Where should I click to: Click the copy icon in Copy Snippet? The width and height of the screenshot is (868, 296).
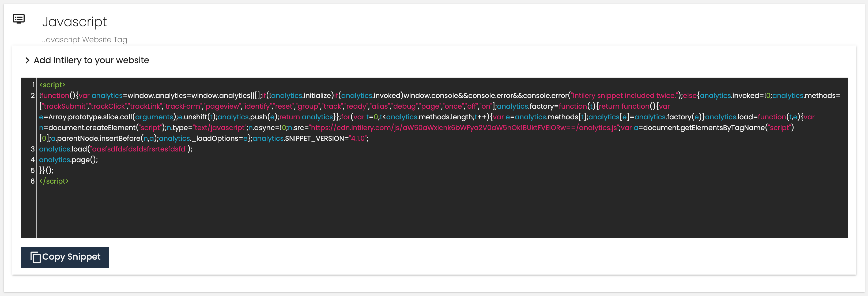click(35, 257)
